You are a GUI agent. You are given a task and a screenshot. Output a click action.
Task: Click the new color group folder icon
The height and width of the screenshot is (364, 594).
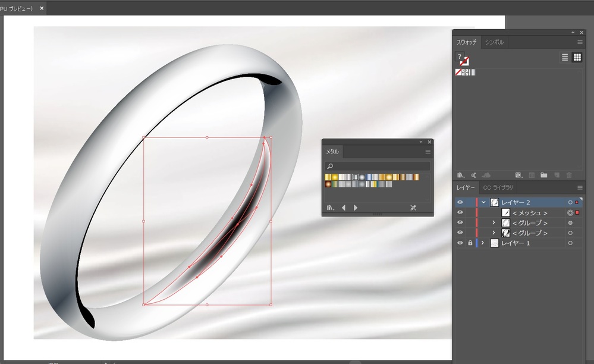click(543, 175)
